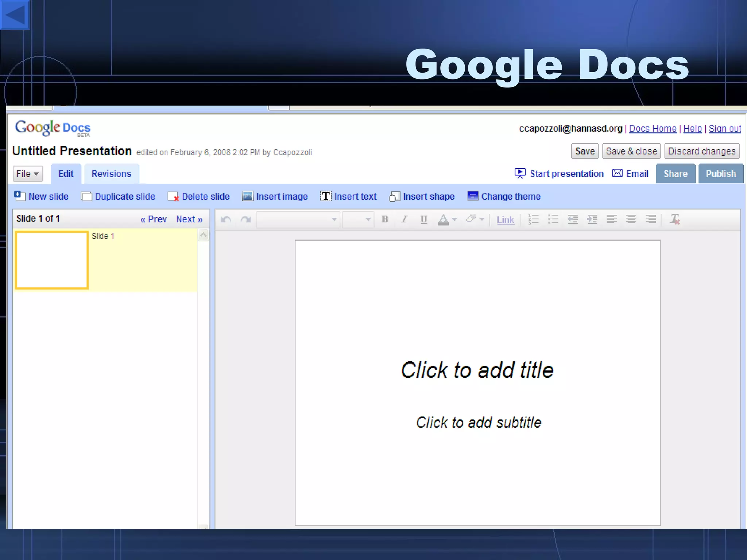This screenshot has height=560, width=747.
Task: Click the 'Click to add title' placeholder
Action: tap(477, 370)
